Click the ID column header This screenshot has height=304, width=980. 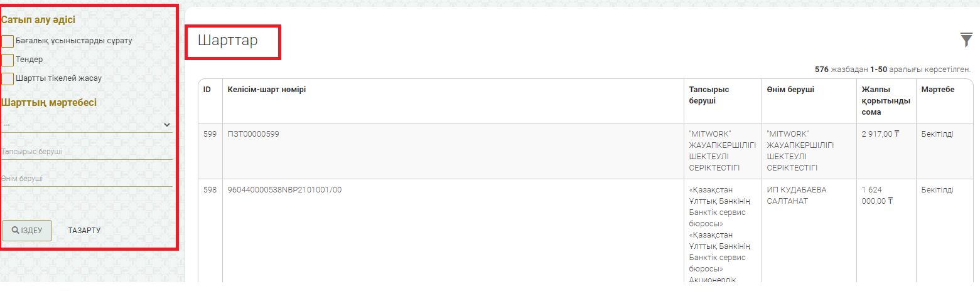pyautogui.click(x=207, y=90)
